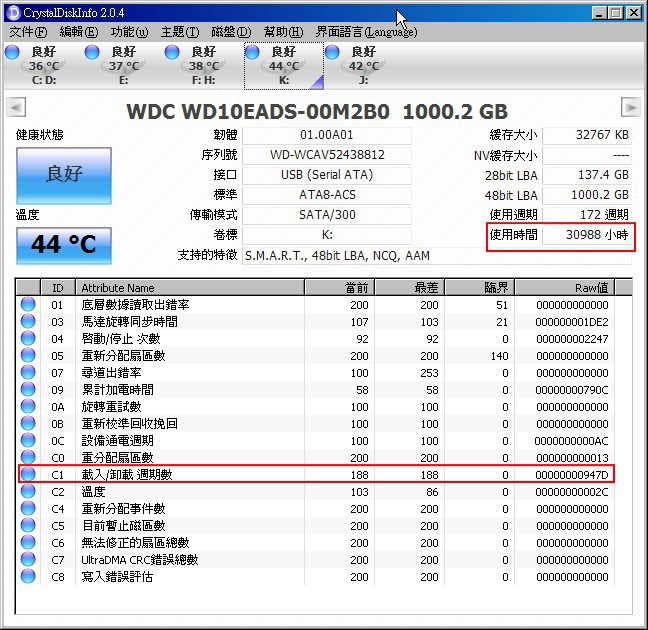
Task: Select attribute 寫入錯誤評估
Action: coord(117,577)
